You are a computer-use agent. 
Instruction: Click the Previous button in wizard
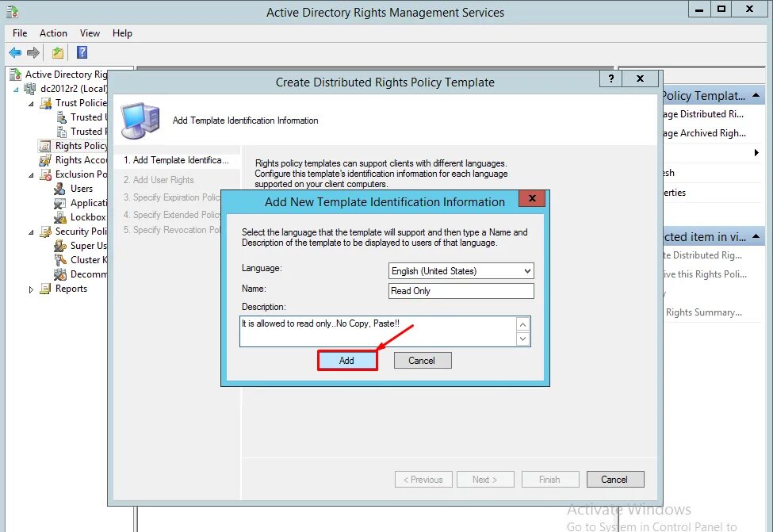[x=423, y=479]
